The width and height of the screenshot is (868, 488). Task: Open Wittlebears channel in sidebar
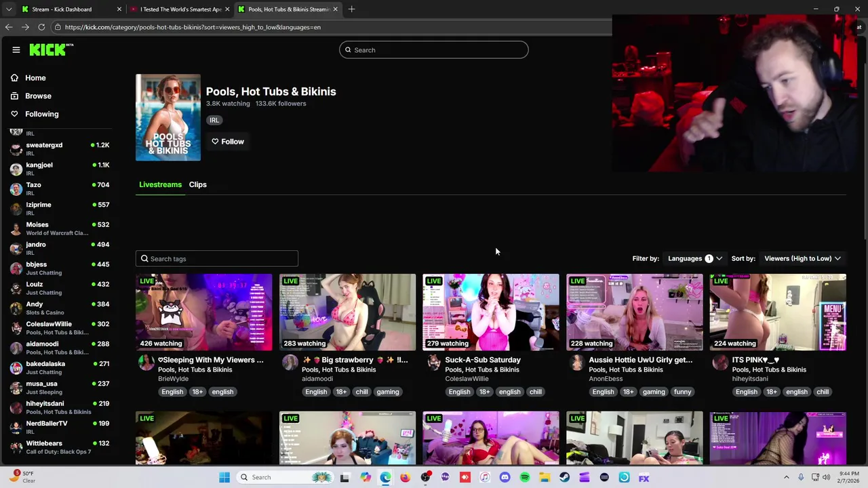[x=60, y=447]
